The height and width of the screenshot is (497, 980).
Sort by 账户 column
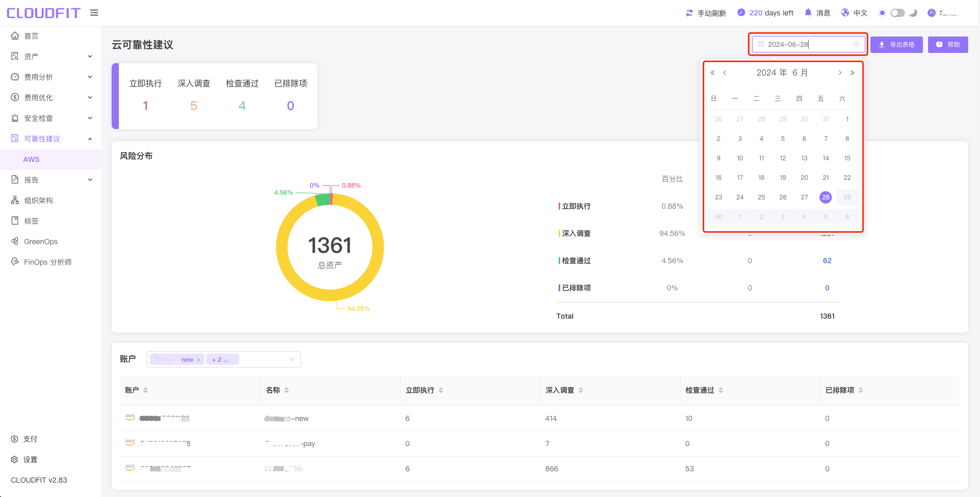tap(146, 391)
